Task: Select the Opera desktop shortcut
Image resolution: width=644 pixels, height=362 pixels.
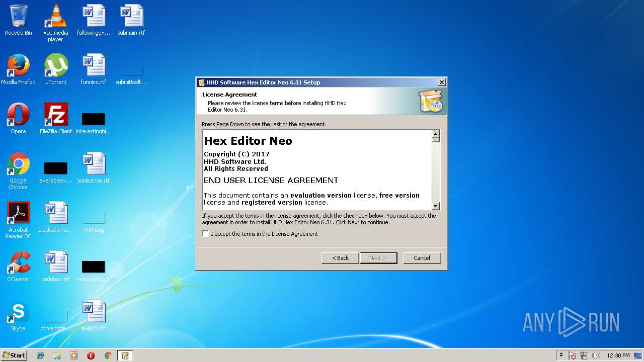Action: click(x=18, y=119)
